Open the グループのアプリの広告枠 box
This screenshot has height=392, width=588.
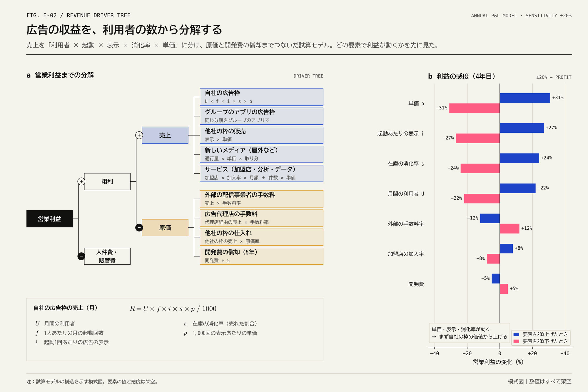point(261,116)
